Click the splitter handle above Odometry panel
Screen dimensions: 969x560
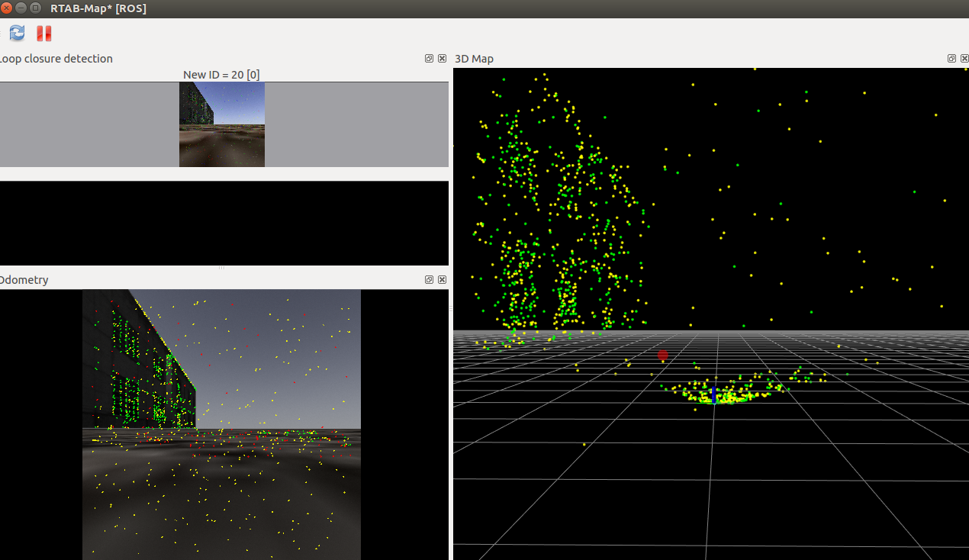click(221, 268)
